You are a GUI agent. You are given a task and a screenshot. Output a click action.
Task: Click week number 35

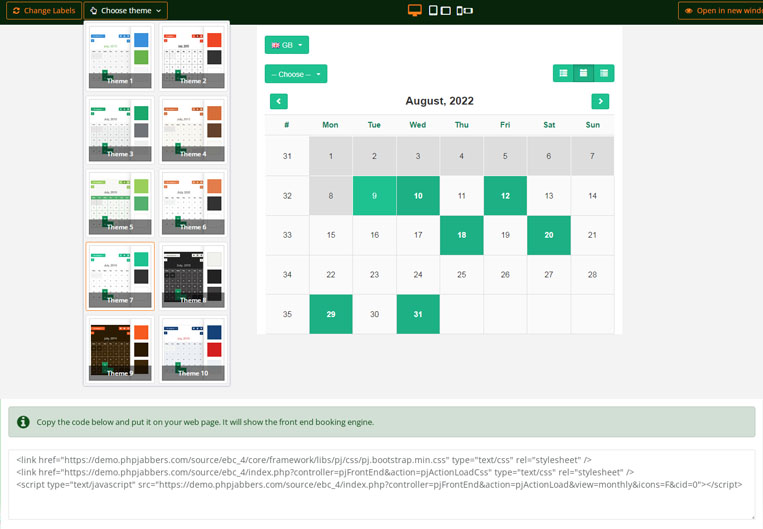click(287, 314)
